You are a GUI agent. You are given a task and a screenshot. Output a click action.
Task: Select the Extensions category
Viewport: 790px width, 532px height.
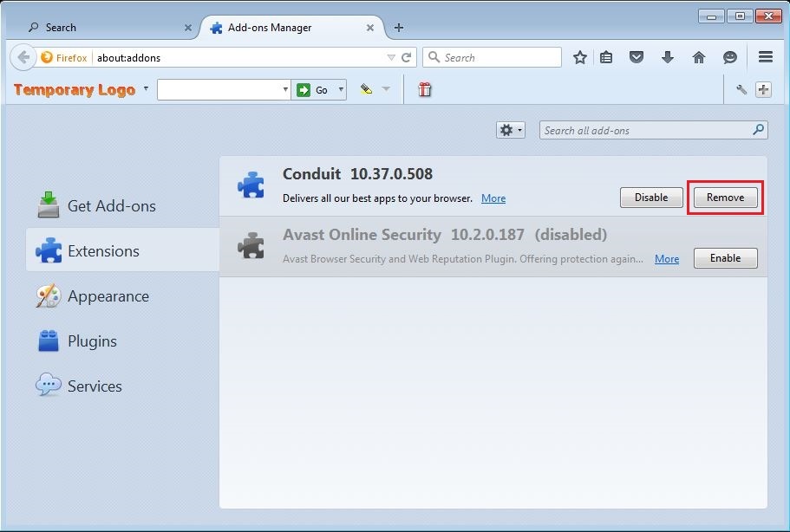[x=122, y=250]
